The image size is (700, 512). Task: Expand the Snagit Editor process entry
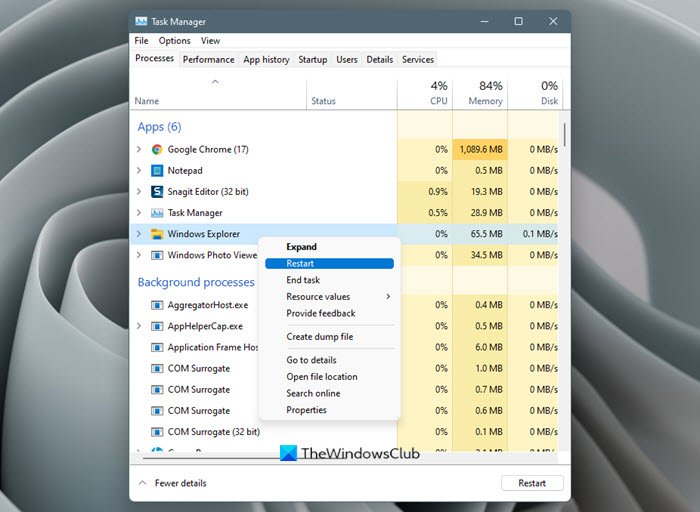(139, 191)
